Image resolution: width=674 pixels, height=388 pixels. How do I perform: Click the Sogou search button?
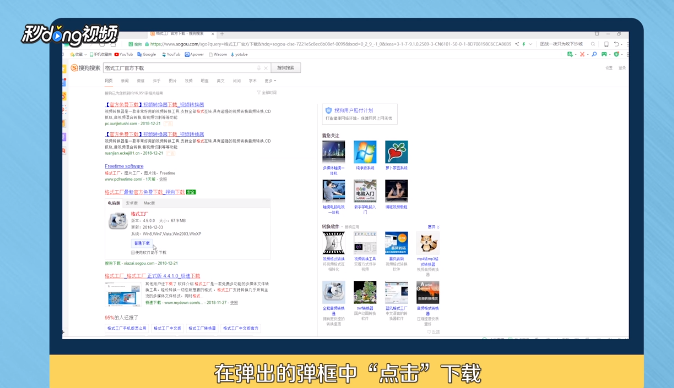pyautogui.click(x=286, y=68)
